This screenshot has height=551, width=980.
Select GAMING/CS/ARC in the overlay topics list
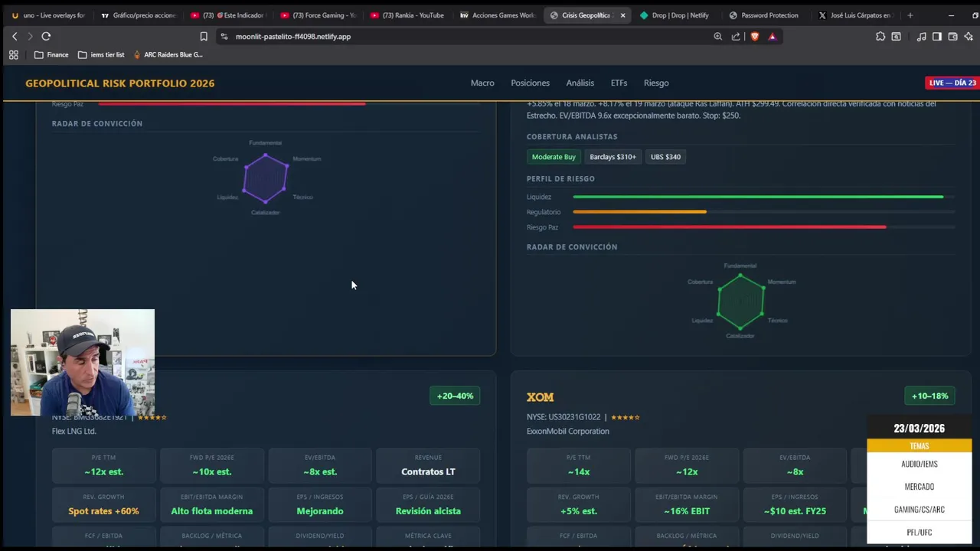coord(920,510)
